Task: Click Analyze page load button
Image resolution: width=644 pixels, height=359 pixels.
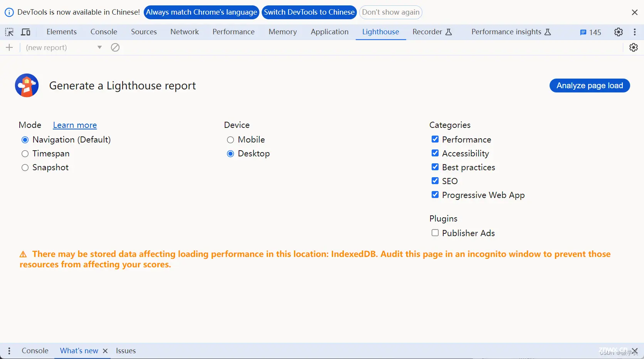Action: [x=590, y=86]
